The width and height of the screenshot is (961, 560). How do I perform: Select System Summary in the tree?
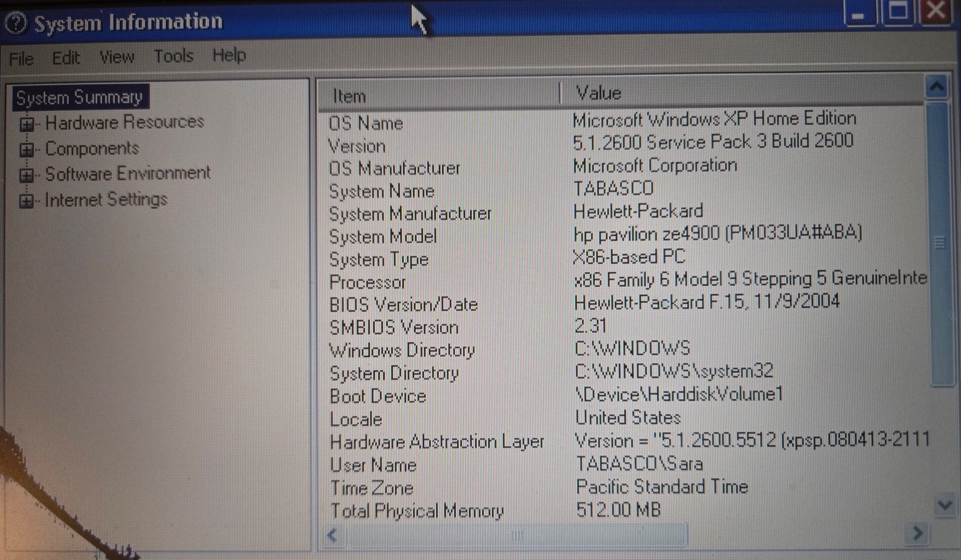tap(79, 97)
